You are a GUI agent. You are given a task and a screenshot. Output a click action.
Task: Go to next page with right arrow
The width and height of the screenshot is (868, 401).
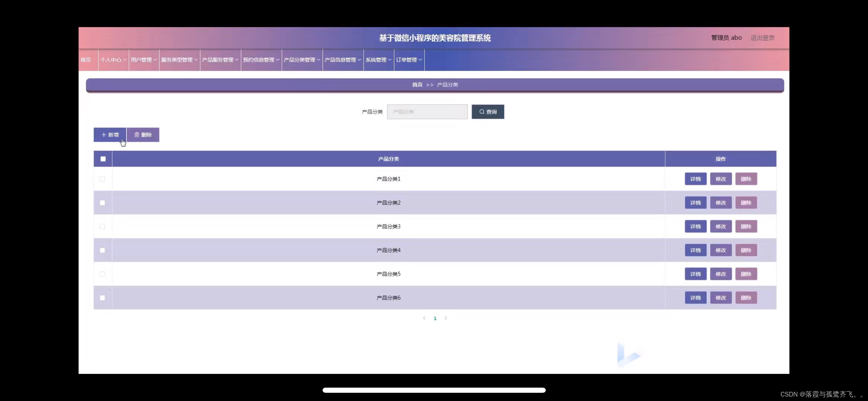coord(446,318)
